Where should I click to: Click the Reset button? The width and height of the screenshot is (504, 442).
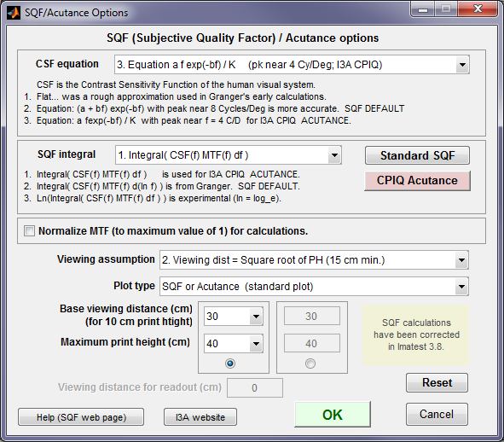(437, 382)
